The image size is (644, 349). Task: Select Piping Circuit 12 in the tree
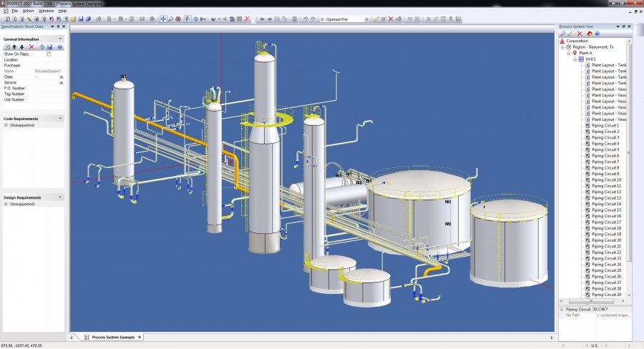(x=606, y=192)
